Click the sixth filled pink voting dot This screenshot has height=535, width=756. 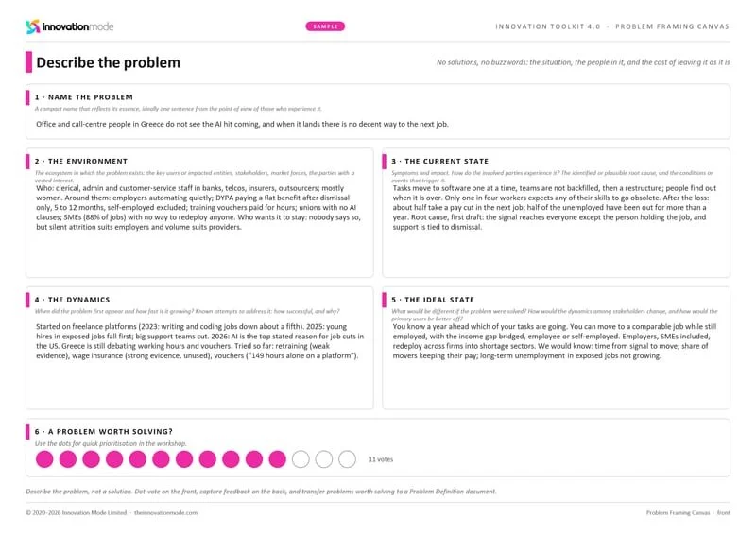[x=161, y=459]
